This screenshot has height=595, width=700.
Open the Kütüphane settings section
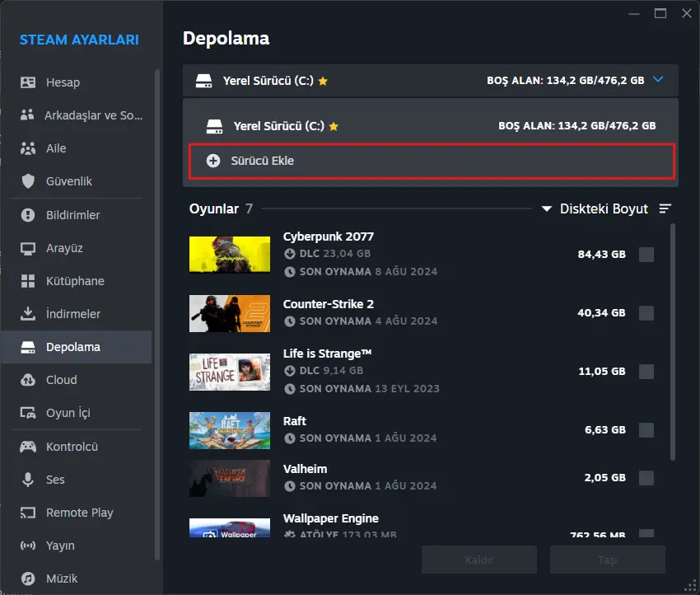(x=76, y=281)
